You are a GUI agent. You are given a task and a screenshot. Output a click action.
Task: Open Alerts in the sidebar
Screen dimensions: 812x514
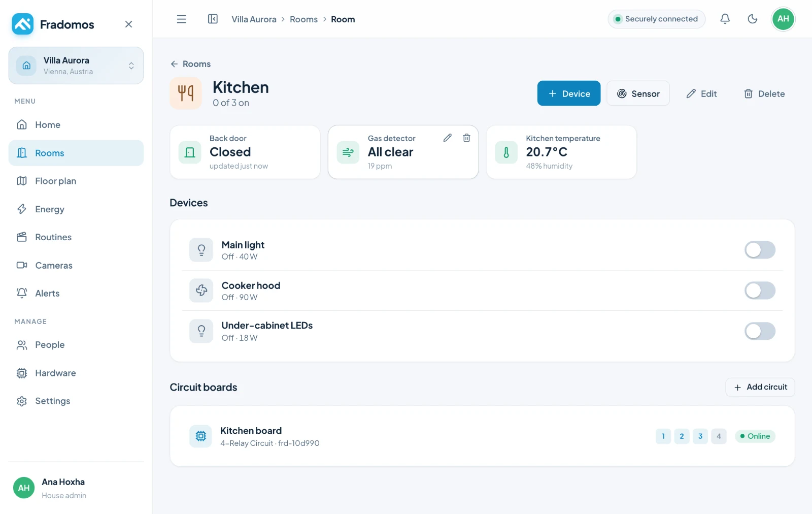[76, 294]
